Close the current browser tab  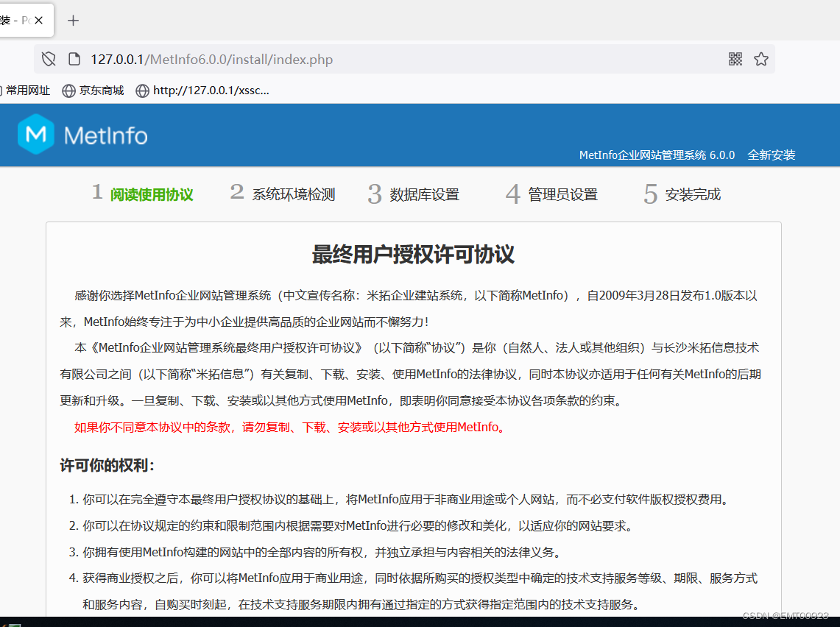38,21
